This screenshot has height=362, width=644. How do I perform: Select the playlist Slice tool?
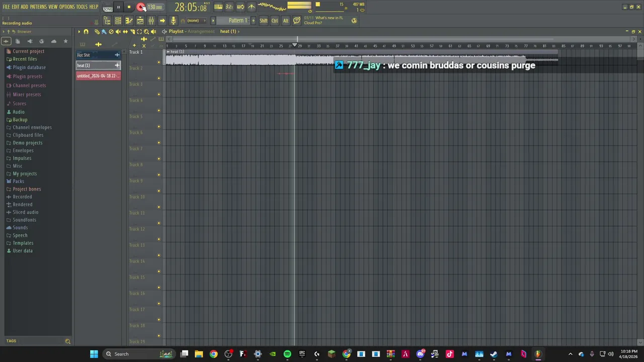tap(132, 31)
